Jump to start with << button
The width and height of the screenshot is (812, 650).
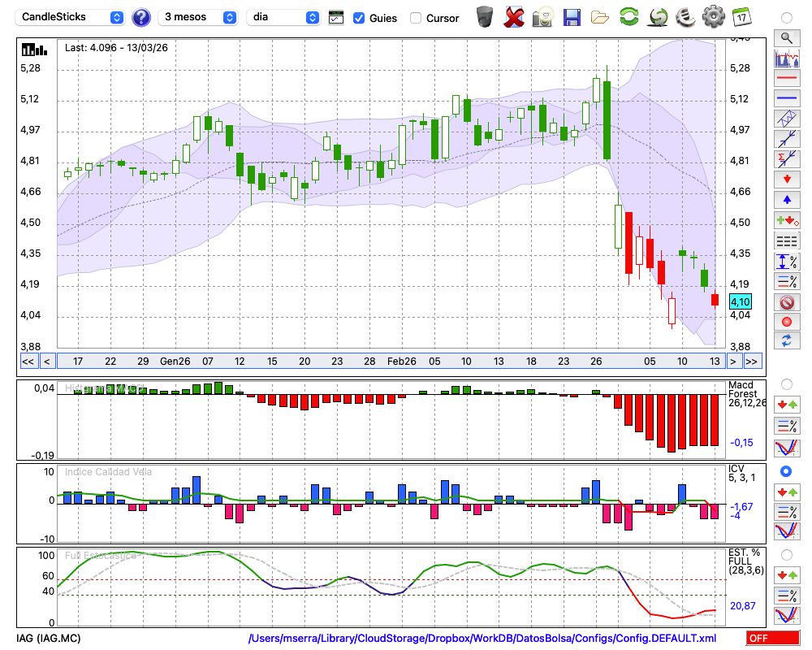click(x=28, y=362)
